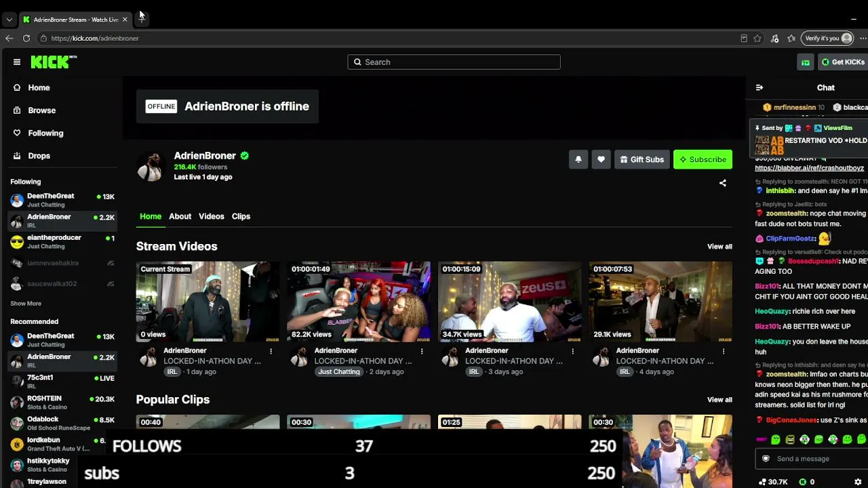This screenshot has height=488, width=868.
Task: Open 75c3nt1 in Recommended channels
Action: [61, 382]
